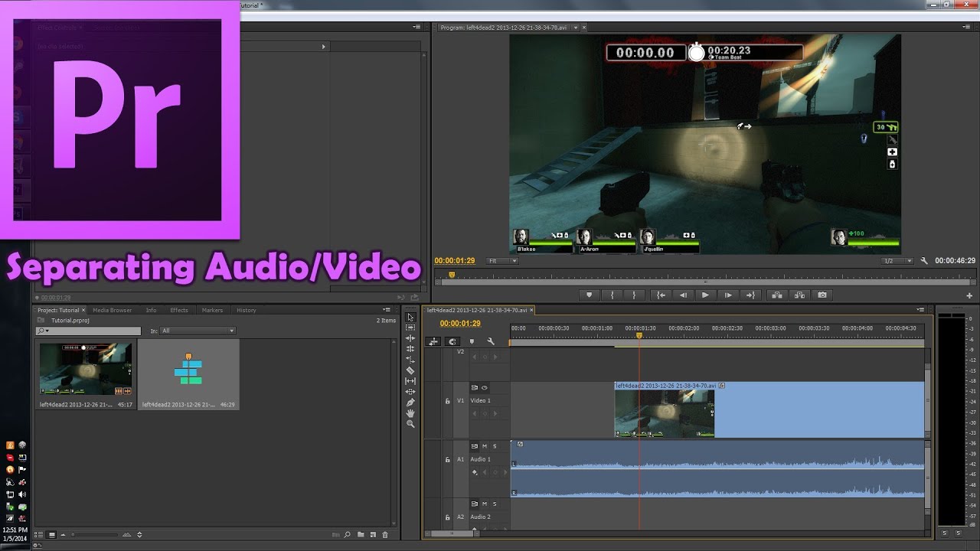Open Program monitor settings wrench

point(924,261)
